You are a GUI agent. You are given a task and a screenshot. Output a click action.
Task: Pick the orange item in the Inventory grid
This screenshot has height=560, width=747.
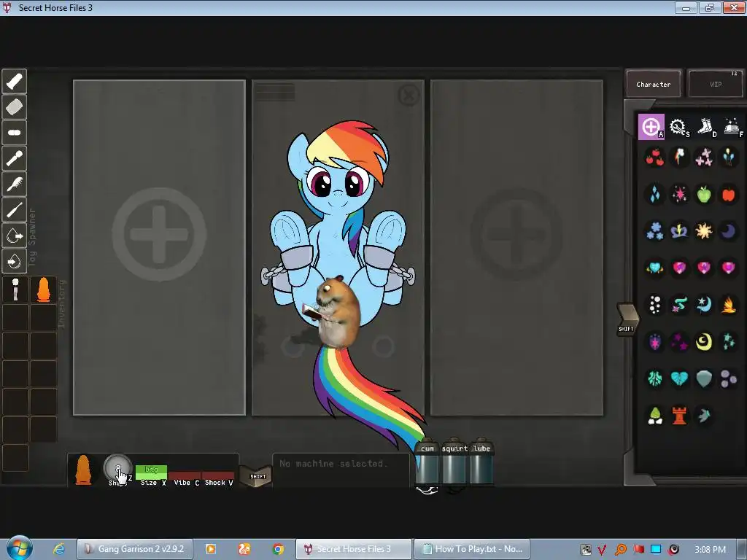point(43,289)
